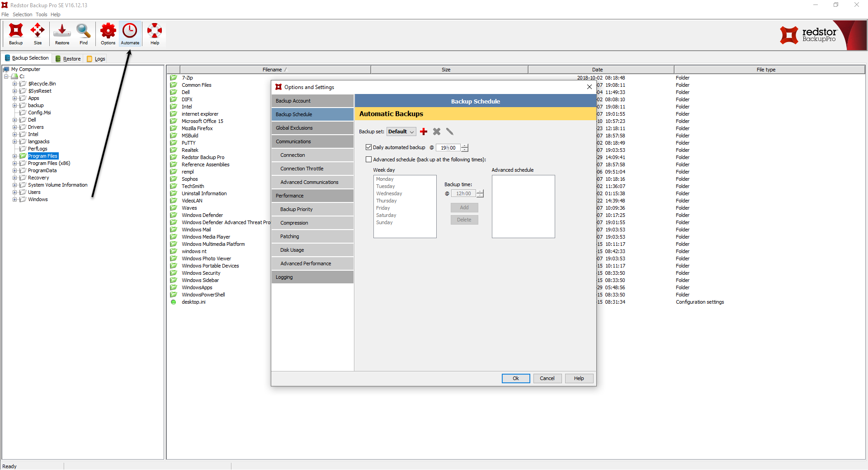
Task: Switch to the Restore tab
Action: (x=68, y=59)
